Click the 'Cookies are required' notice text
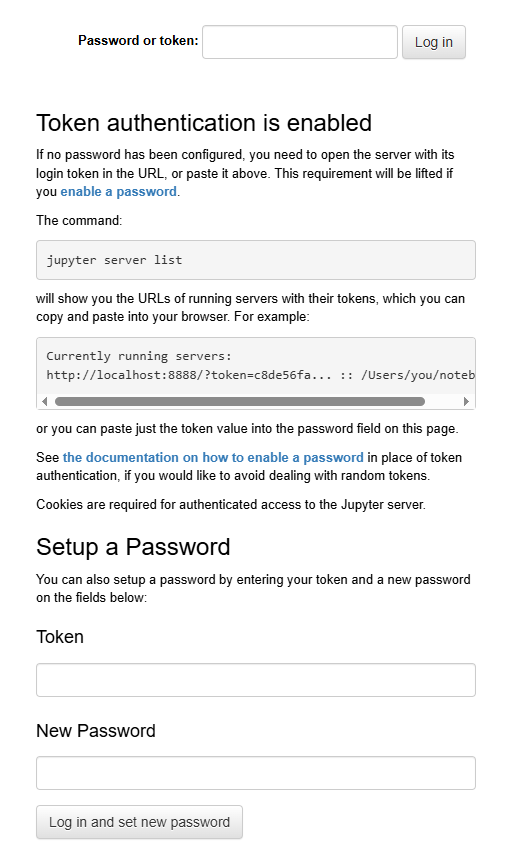The width and height of the screenshot is (529, 847). click(231, 505)
